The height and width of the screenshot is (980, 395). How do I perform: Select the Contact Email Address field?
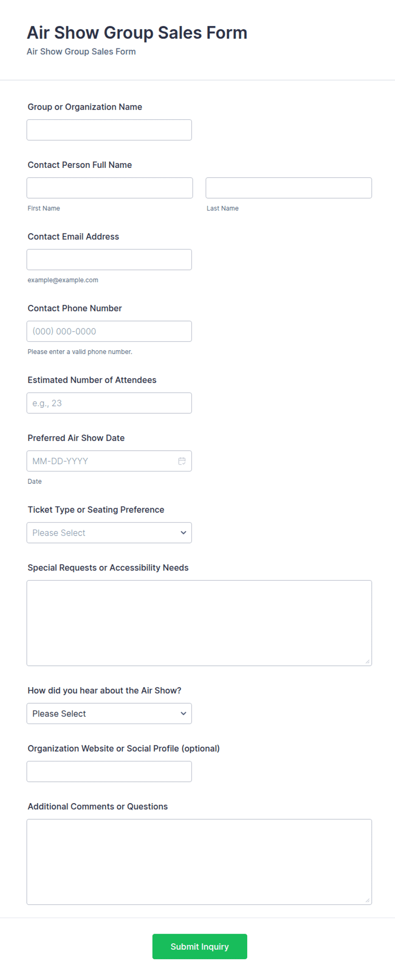109,260
